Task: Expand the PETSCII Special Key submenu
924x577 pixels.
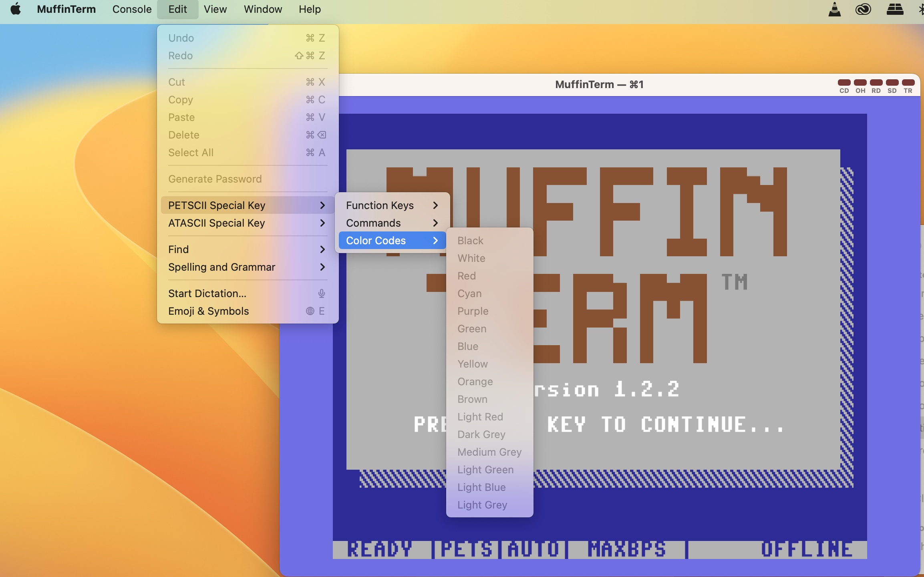Action: (x=248, y=205)
